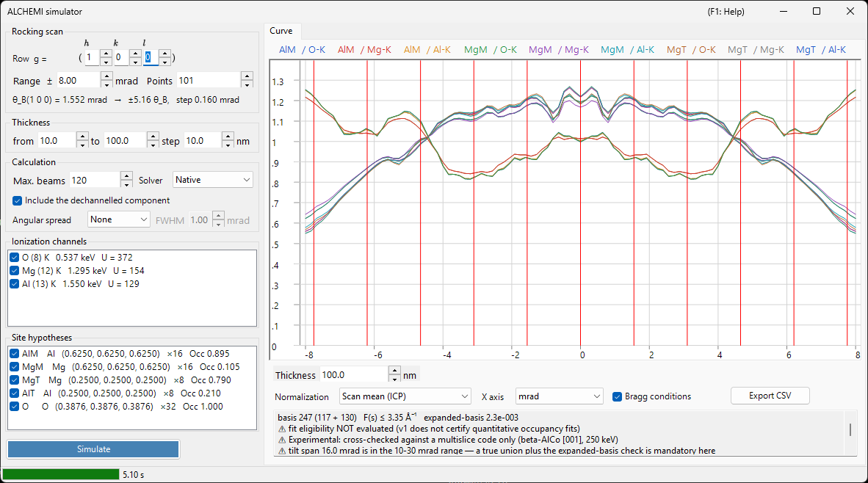Toggle Include the dechannelled component checkbox

pos(17,200)
